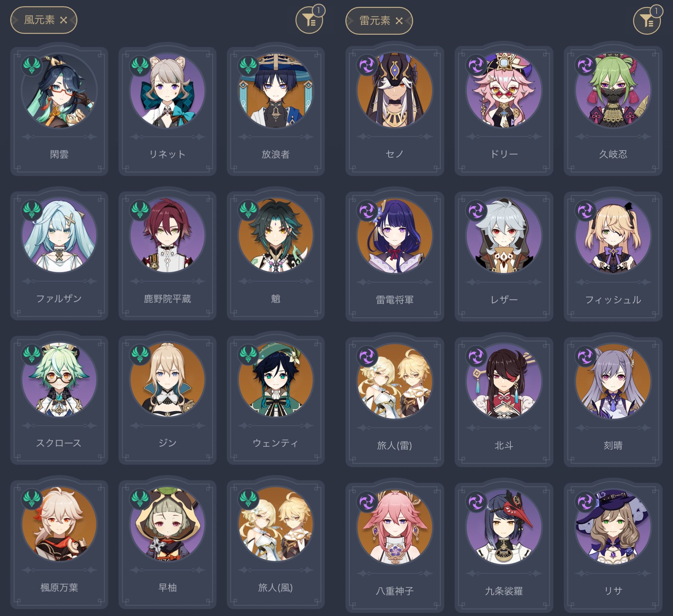This screenshot has width=673, height=616.
Task: Click the Anemo icon on スクロース's card
Action: (32, 354)
